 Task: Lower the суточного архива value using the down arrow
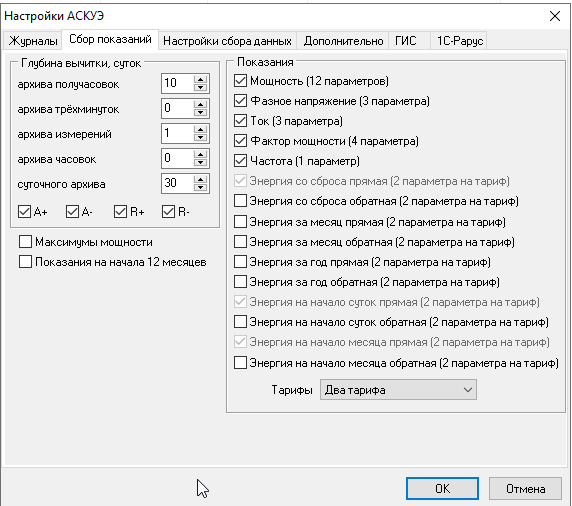point(200,188)
